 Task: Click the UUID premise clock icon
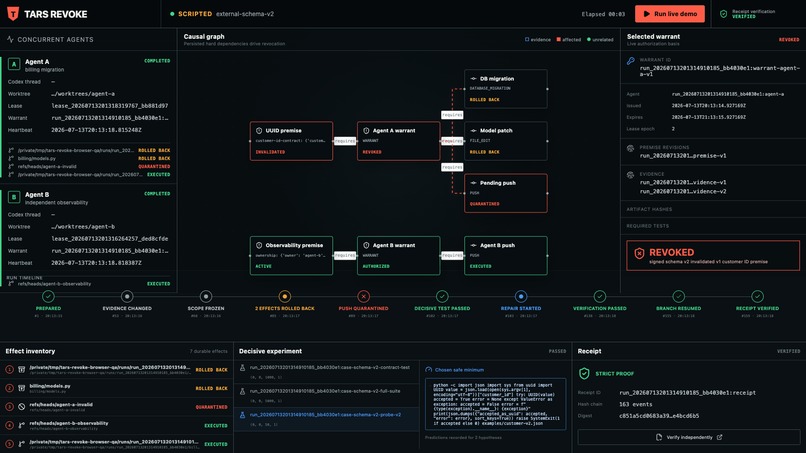(x=259, y=131)
